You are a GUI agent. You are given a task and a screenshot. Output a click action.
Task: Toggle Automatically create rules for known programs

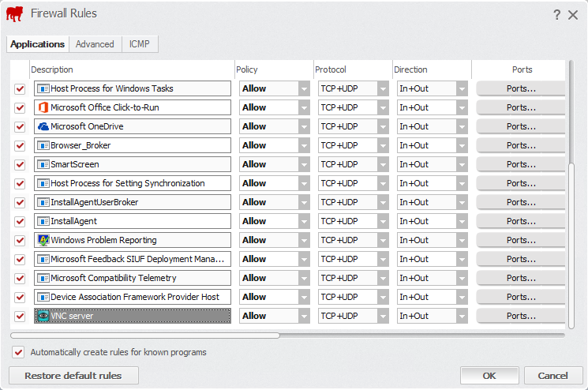coord(18,352)
